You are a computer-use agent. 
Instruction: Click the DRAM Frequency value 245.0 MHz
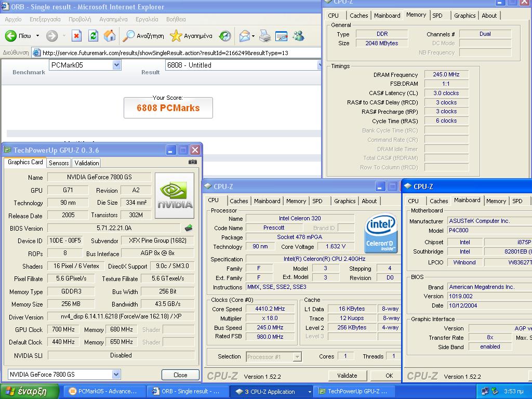pyautogui.click(x=446, y=74)
